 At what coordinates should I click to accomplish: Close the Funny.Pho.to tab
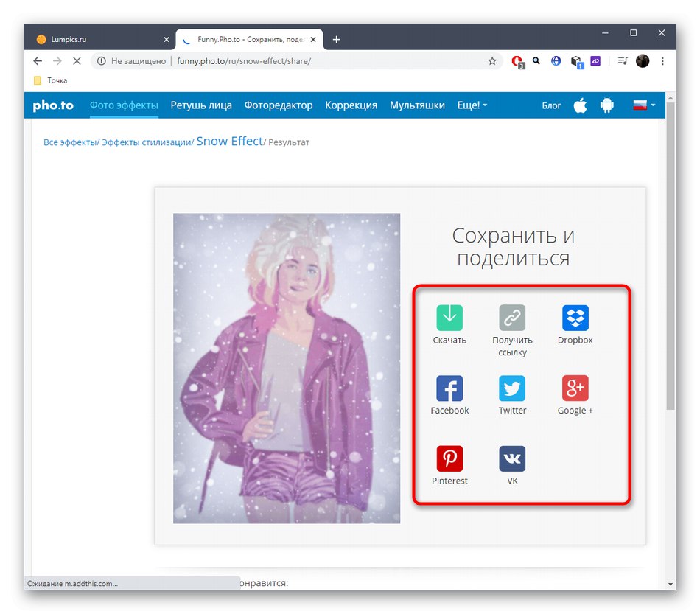pos(313,39)
